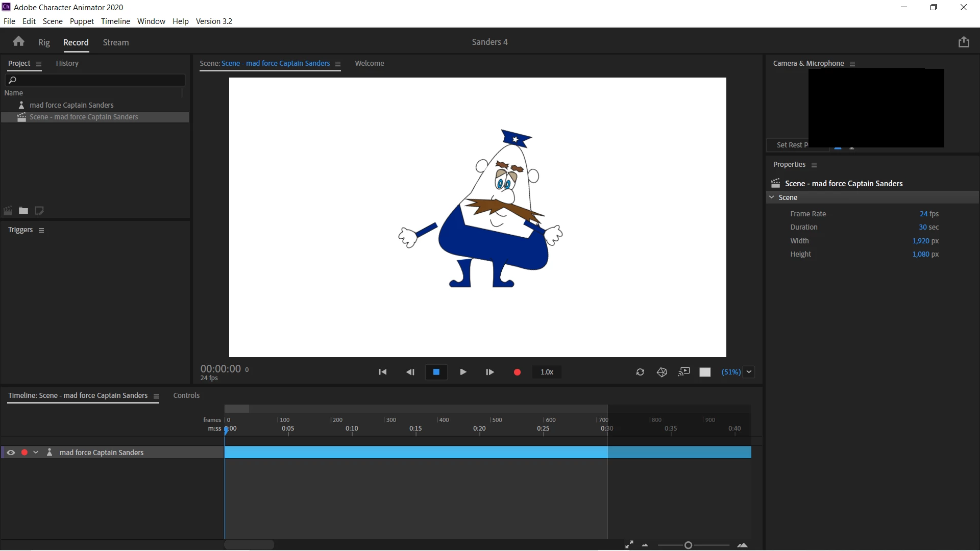Click the Stop playback button
The image size is (980, 551).
pos(436,372)
